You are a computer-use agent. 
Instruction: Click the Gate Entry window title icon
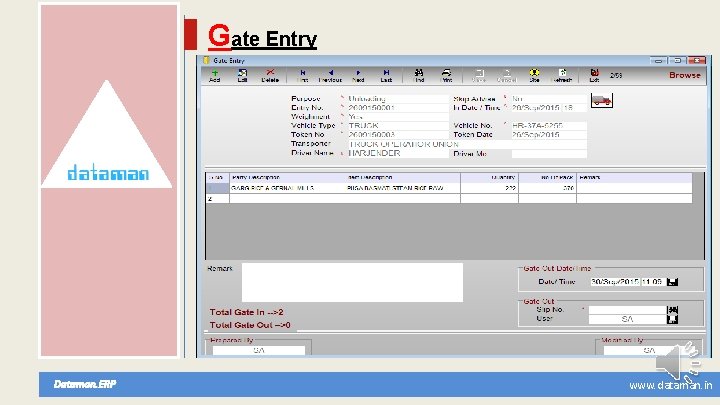point(207,60)
